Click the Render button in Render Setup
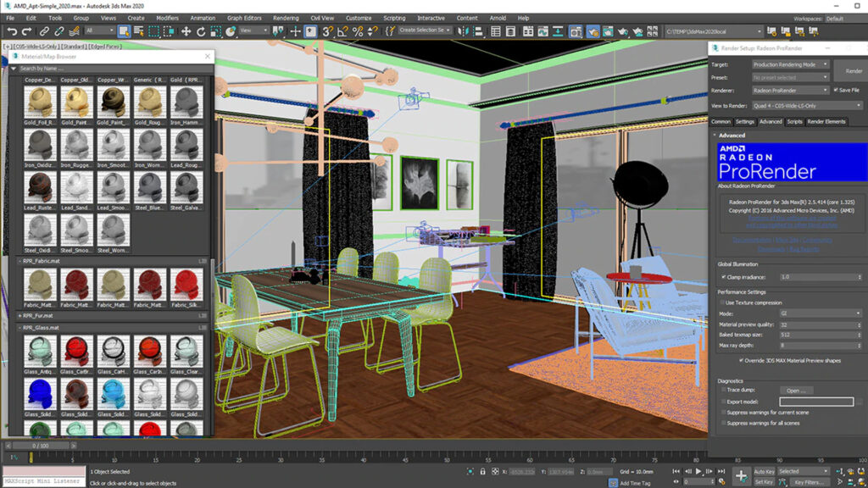The image size is (868, 488). (853, 71)
